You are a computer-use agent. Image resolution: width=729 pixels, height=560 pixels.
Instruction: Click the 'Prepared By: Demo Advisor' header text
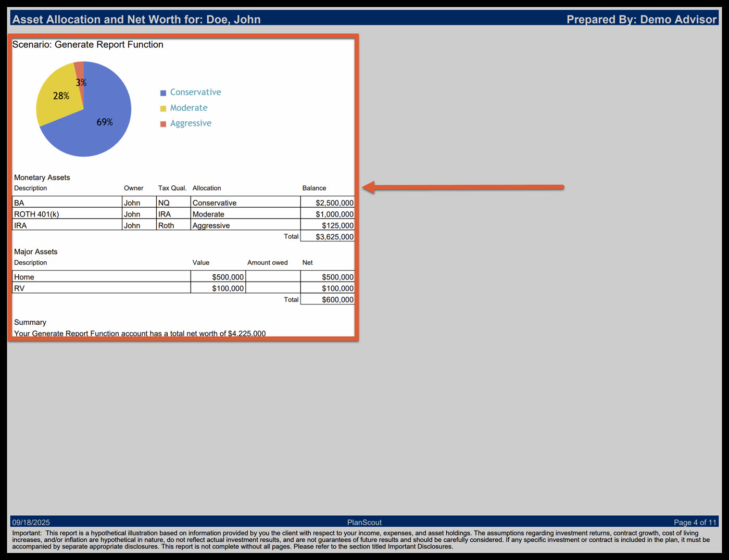pyautogui.click(x=642, y=19)
